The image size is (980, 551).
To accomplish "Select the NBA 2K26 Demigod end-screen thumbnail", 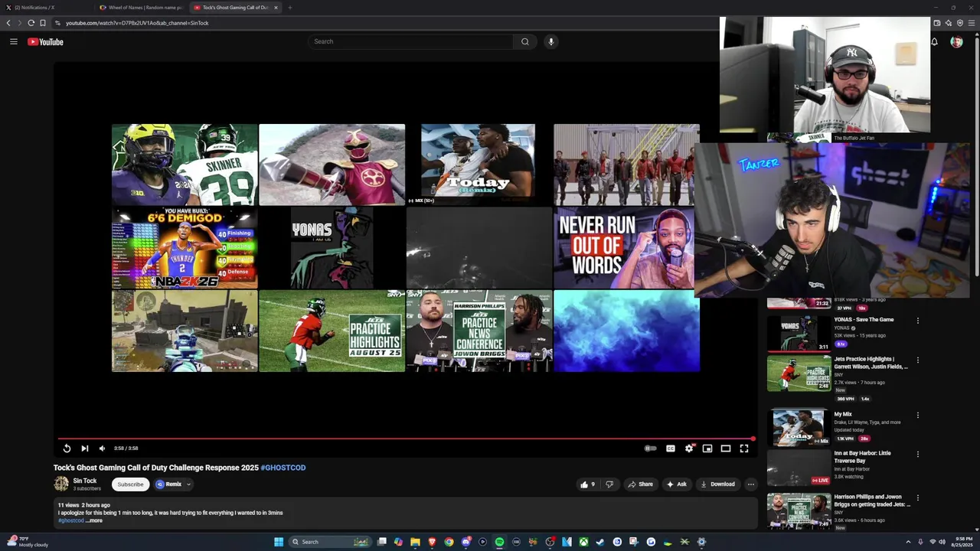I will point(185,247).
